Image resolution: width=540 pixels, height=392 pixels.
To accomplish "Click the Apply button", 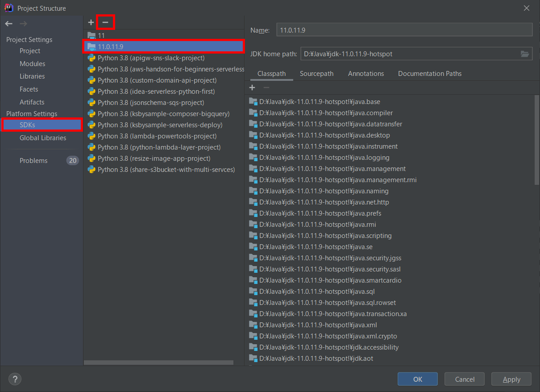I will tap(512, 379).
